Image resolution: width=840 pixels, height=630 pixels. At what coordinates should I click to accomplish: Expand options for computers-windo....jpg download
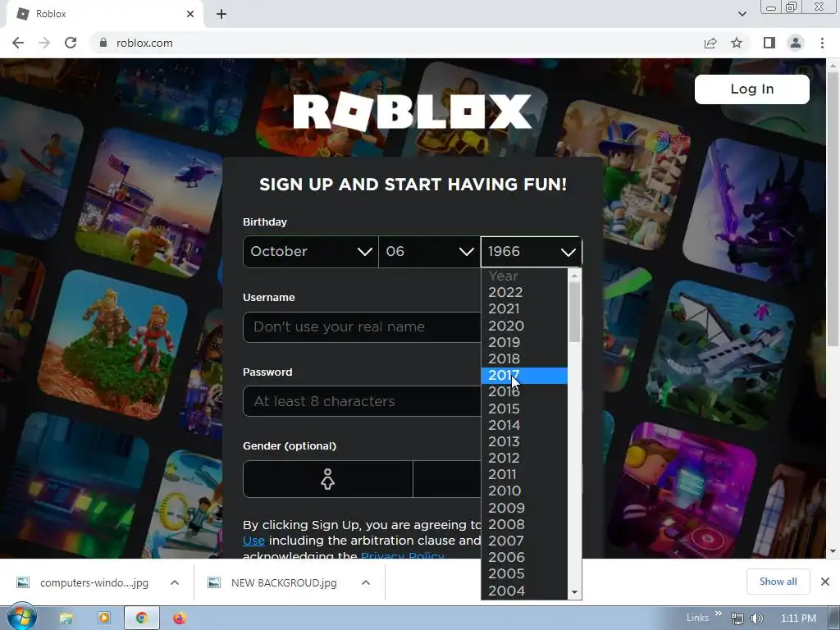(x=175, y=583)
